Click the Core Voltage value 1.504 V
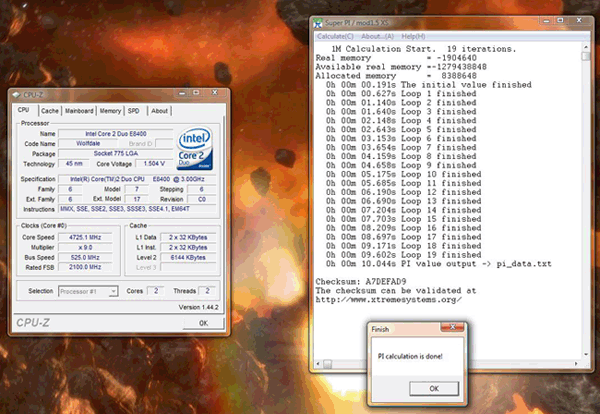The height and width of the screenshot is (414, 600). pos(154,164)
